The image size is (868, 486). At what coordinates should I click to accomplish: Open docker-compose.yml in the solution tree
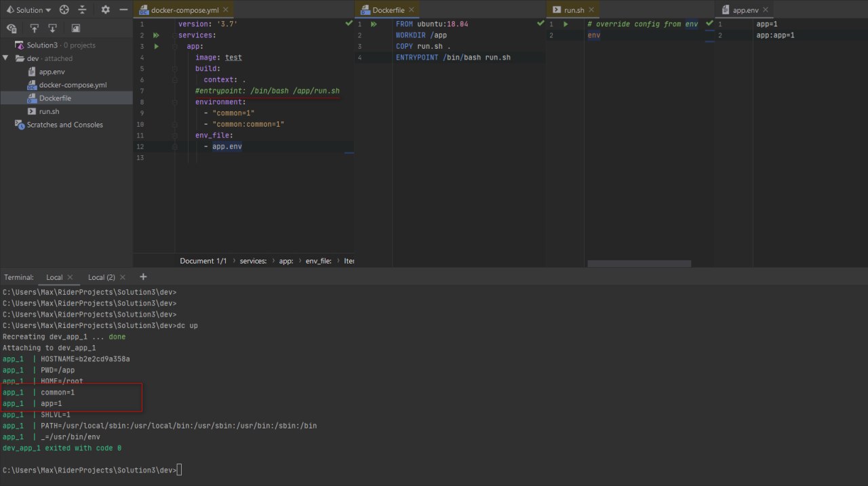click(x=66, y=85)
